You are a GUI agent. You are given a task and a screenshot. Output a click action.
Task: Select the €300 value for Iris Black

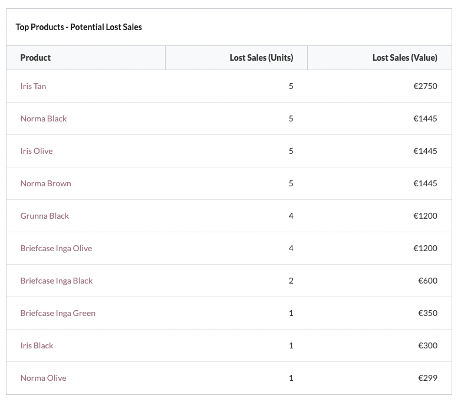click(x=428, y=346)
